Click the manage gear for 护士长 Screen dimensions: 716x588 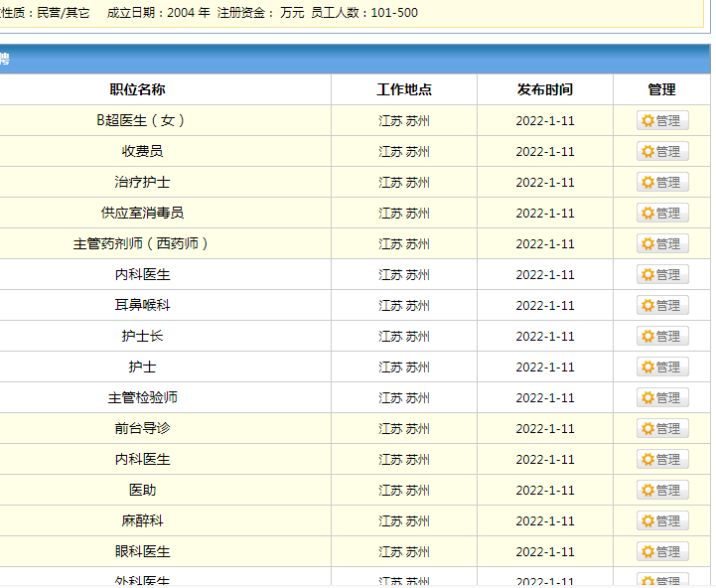pyautogui.click(x=662, y=337)
